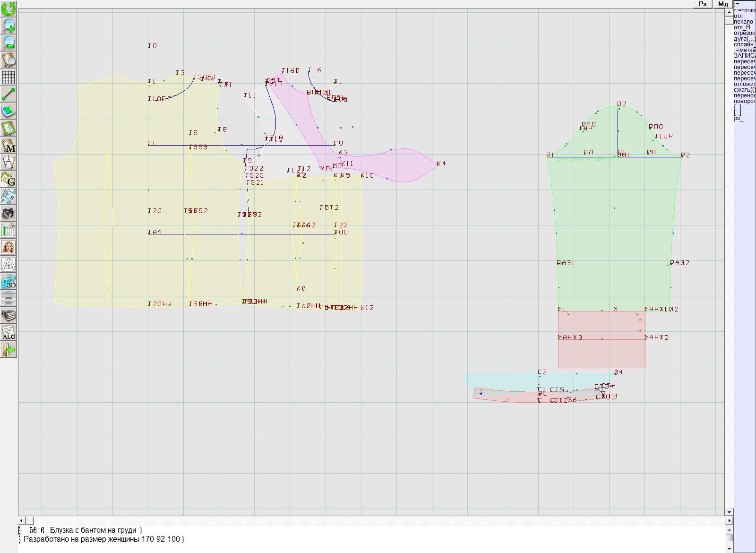This screenshot has height=553, width=756.
Task: Select 'отрезок' command in right list
Action: [744, 33]
